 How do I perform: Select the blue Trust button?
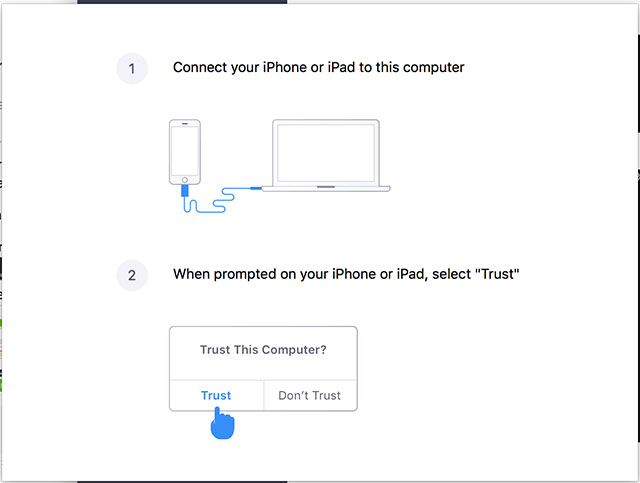pyautogui.click(x=216, y=395)
